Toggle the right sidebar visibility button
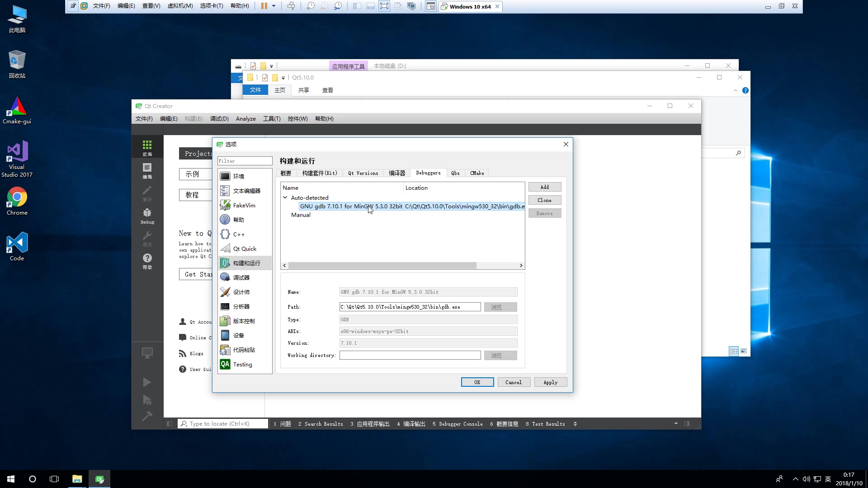 687,424
